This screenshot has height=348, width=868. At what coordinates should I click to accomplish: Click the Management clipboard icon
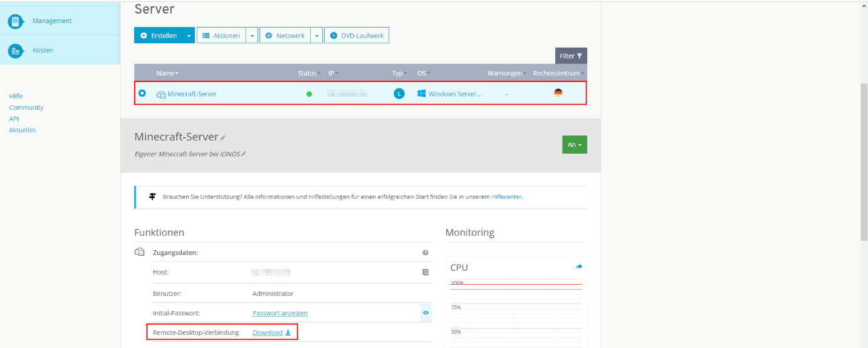point(16,21)
